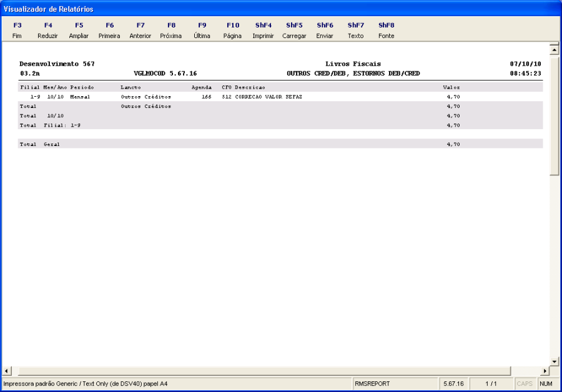Click the 'Valor' column header
Viewport: 562px width, 392px height.
click(451, 87)
